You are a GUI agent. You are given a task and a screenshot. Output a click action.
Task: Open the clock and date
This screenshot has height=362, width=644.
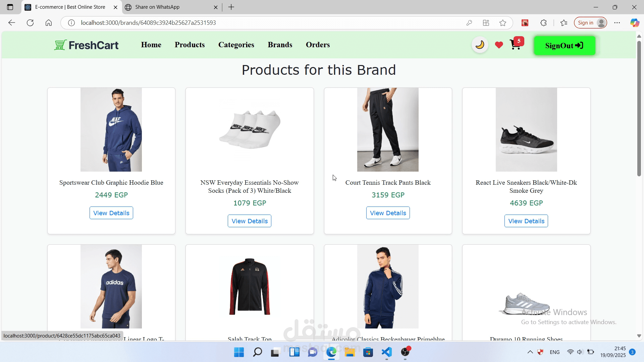pyautogui.click(x=613, y=352)
